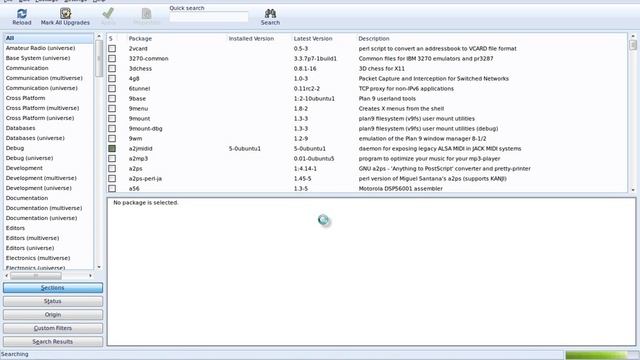The image size is (640, 360).
Task: Mark the a2ps-perl-ja package checkbox
Action: [112, 178]
